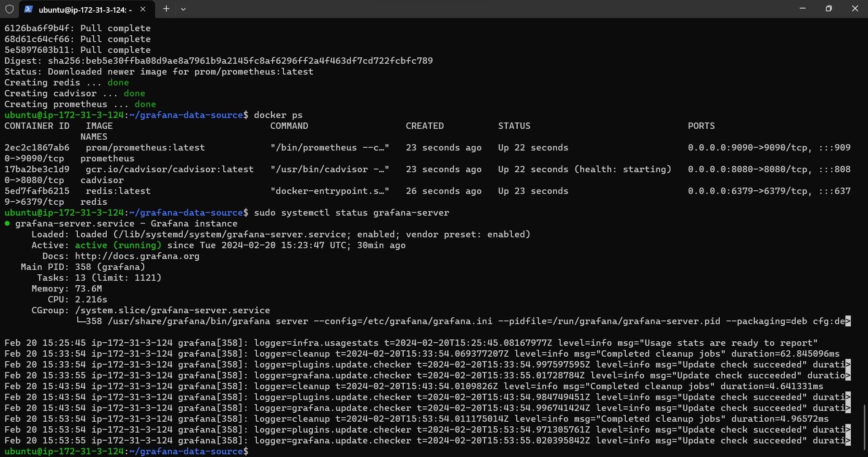Click the truncation marker on the last log line
The width and height of the screenshot is (868, 457).
coord(848,441)
